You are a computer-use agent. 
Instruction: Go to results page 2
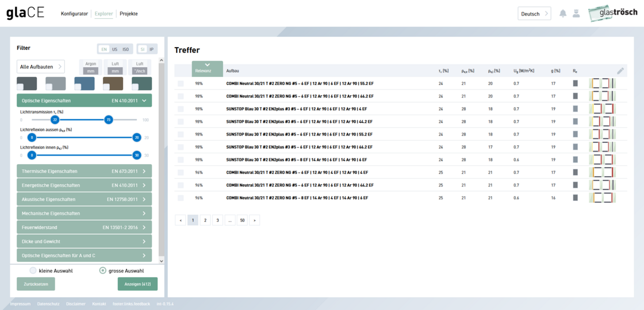(x=205, y=220)
